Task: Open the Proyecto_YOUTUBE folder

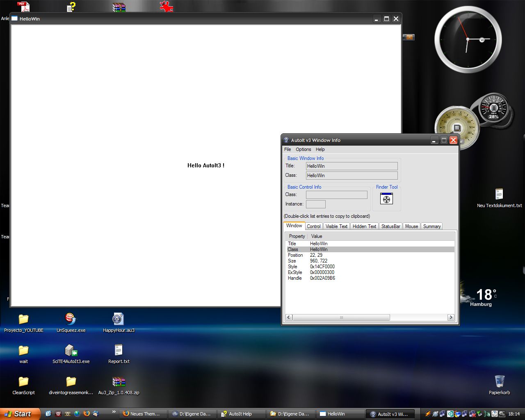Action: pos(23,319)
